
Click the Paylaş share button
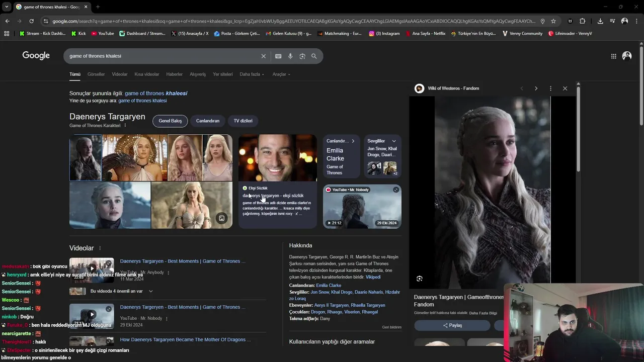(452, 325)
